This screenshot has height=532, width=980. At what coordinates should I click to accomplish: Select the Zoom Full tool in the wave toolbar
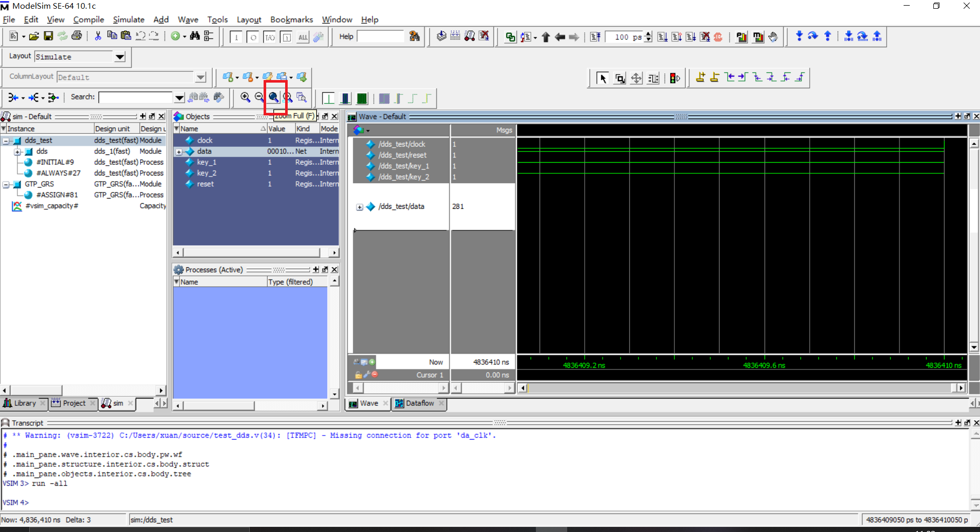click(274, 97)
